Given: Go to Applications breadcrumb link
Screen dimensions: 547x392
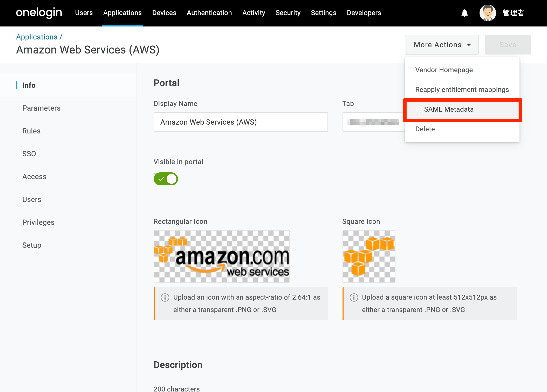Looking at the screenshot, I should 37,37.
